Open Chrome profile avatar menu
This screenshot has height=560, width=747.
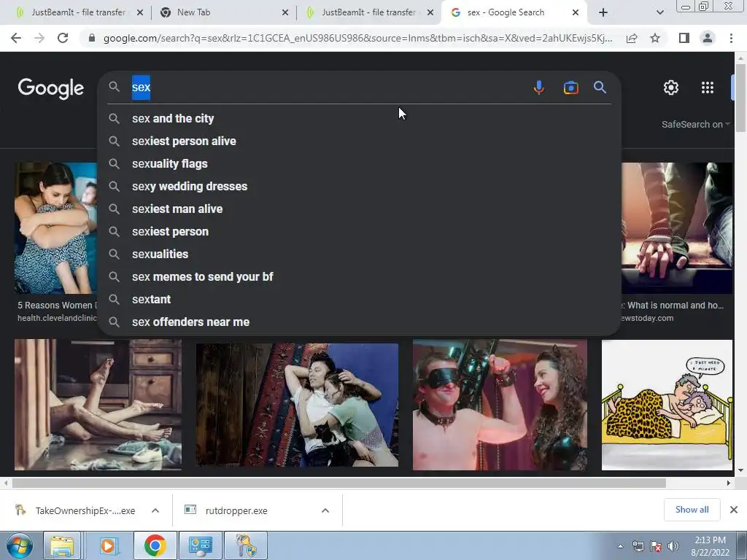tap(708, 38)
